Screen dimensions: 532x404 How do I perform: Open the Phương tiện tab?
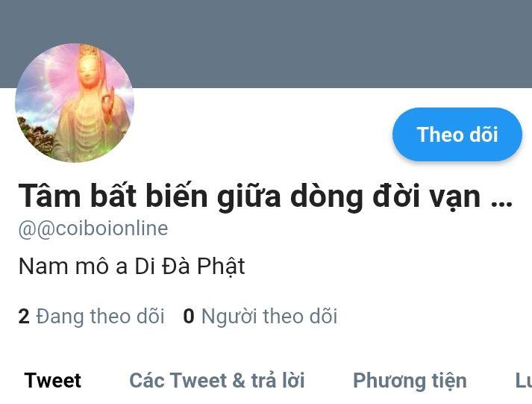[x=410, y=381]
